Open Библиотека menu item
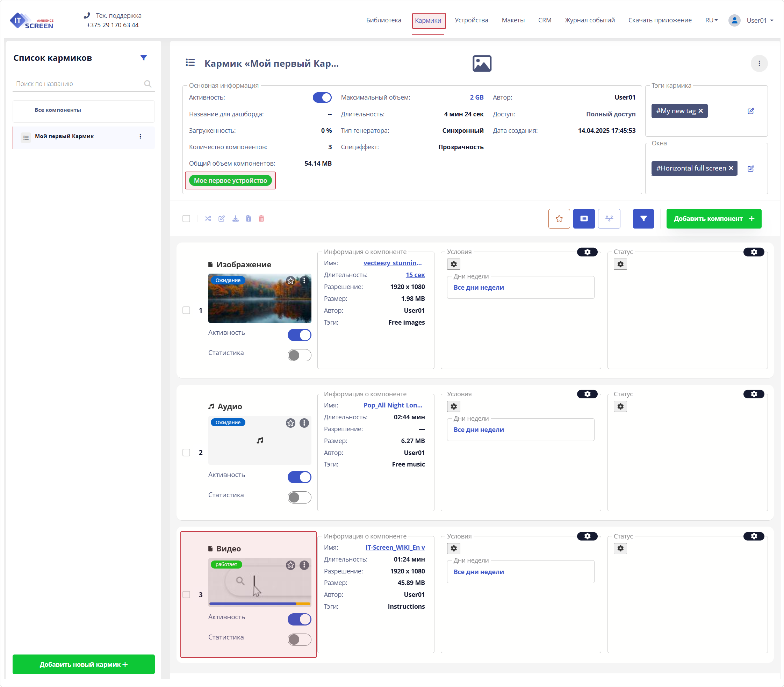Image resolution: width=784 pixels, height=687 pixels. [x=383, y=20]
